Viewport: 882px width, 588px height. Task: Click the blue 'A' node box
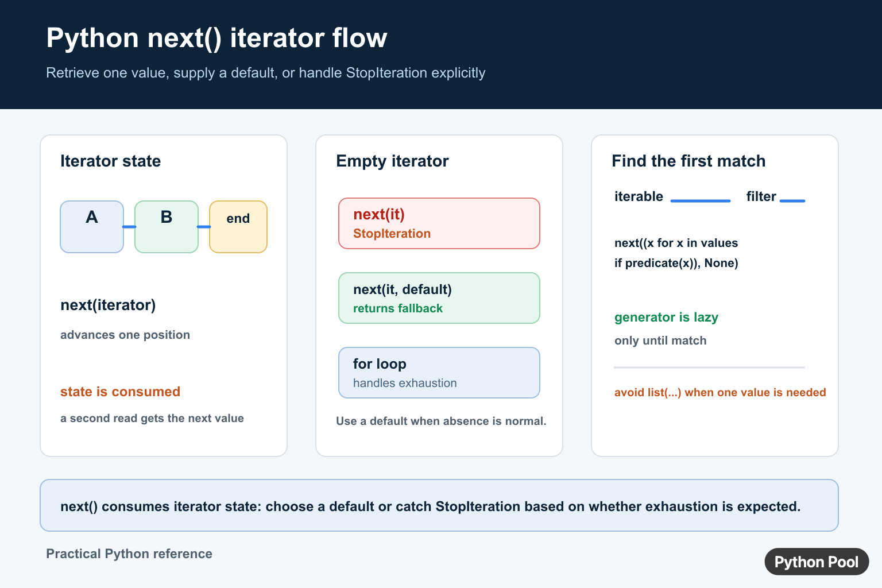click(x=92, y=227)
